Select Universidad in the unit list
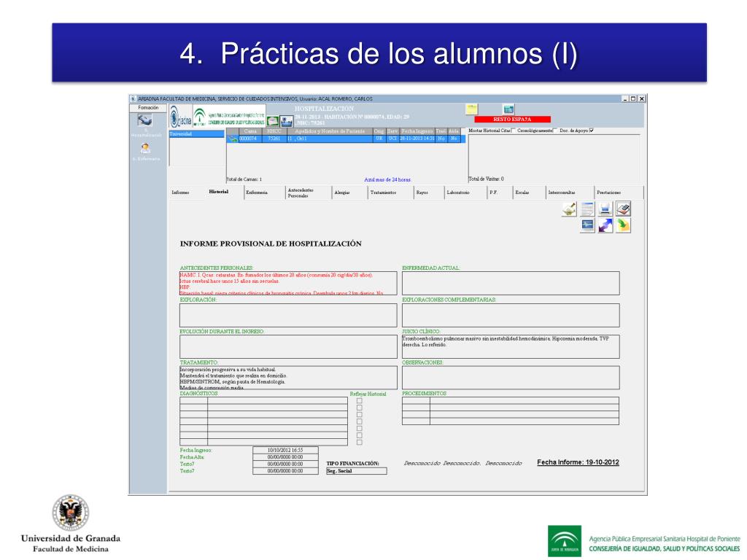Image resolution: width=747 pixels, height=560 pixels. (196, 134)
